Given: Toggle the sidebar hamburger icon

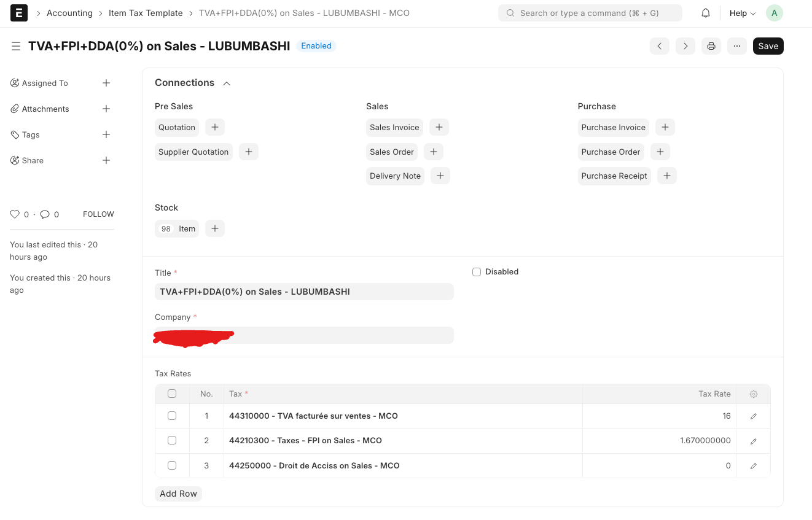Looking at the screenshot, I should coord(16,46).
